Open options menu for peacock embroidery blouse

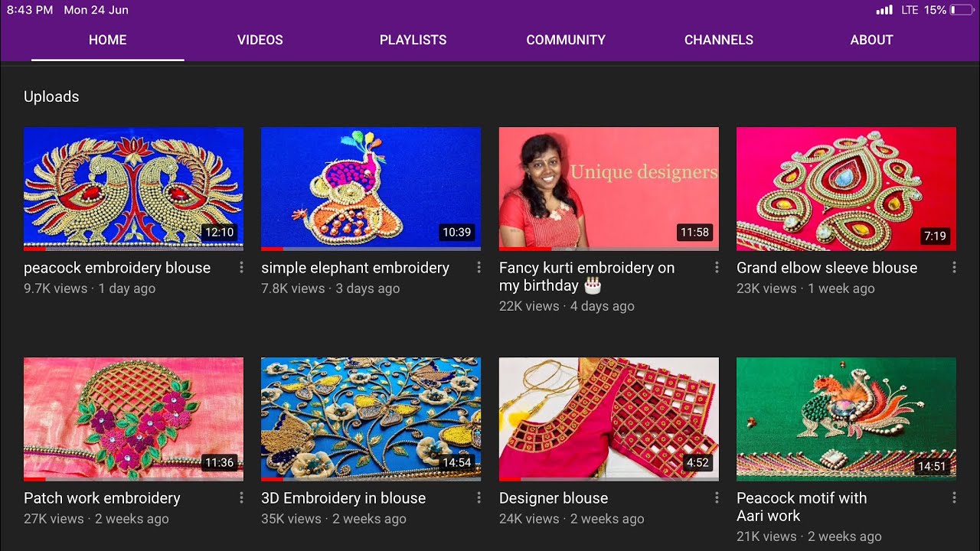(241, 267)
